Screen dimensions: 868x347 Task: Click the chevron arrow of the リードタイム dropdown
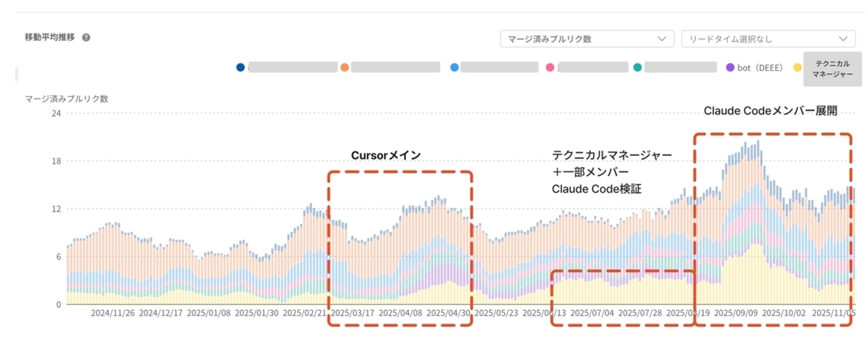coord(843,39)
